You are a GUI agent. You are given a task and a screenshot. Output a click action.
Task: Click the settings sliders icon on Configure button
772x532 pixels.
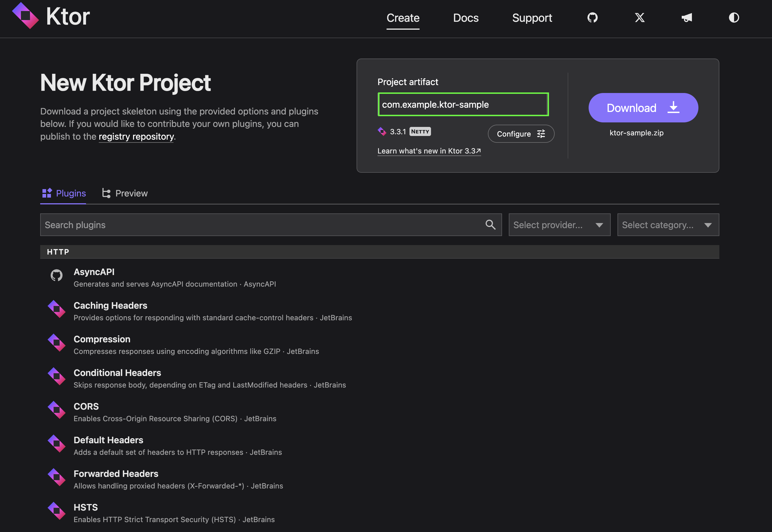pyautogui.click(x=541, y=134)
